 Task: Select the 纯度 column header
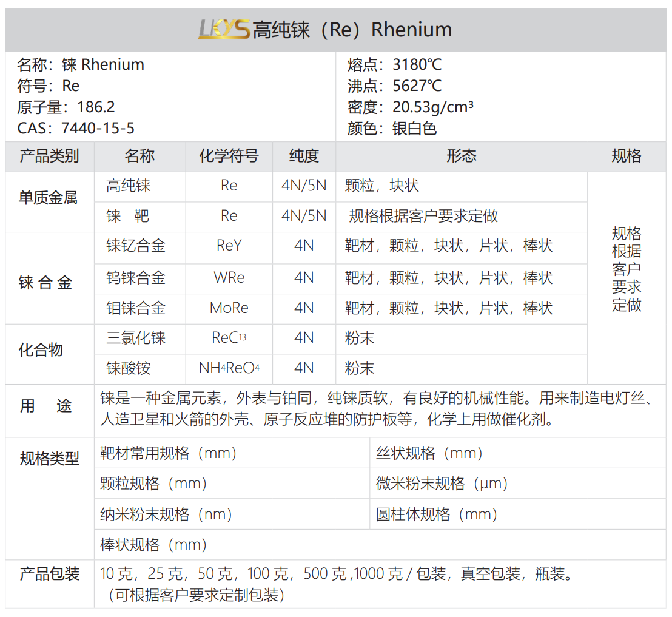click(x=304, y=157)
